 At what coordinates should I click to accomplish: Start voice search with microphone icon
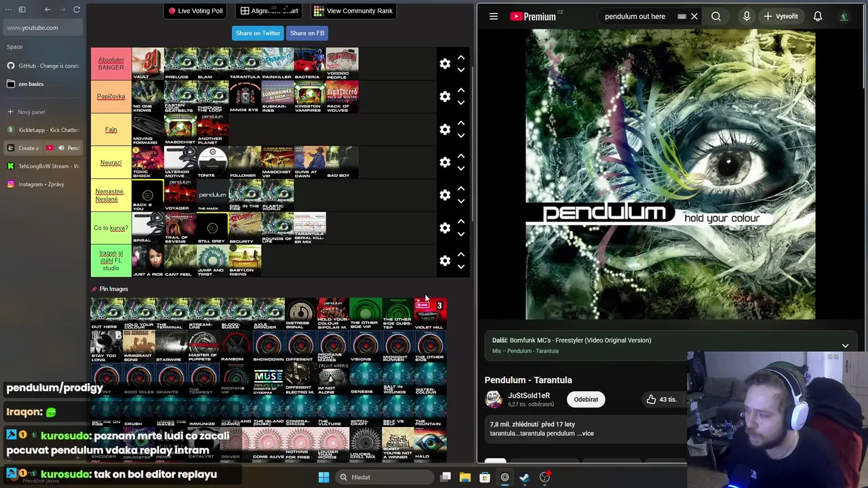pyautogui.click(x=747, y=16)
